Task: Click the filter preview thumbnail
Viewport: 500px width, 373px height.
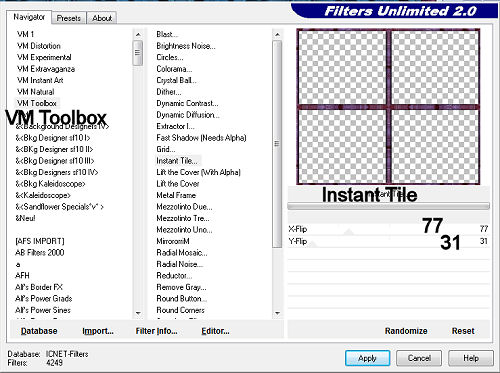Action: click(388, 107)
